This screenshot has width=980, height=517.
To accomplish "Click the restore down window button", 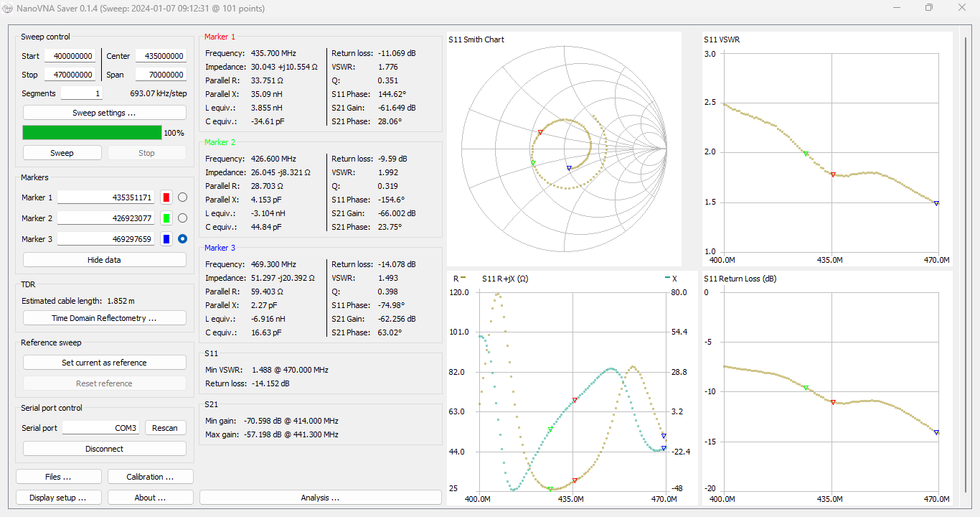I will [929, 8].
